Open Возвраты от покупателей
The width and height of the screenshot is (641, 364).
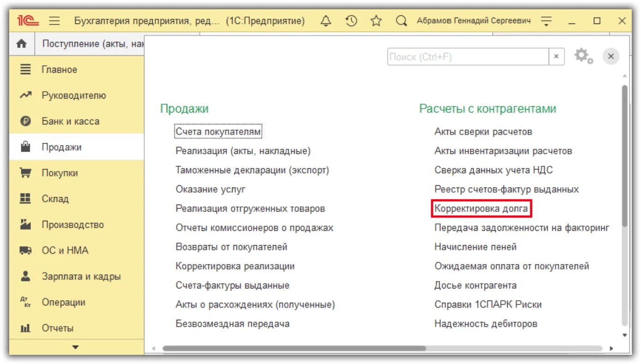tap(231, 247)
